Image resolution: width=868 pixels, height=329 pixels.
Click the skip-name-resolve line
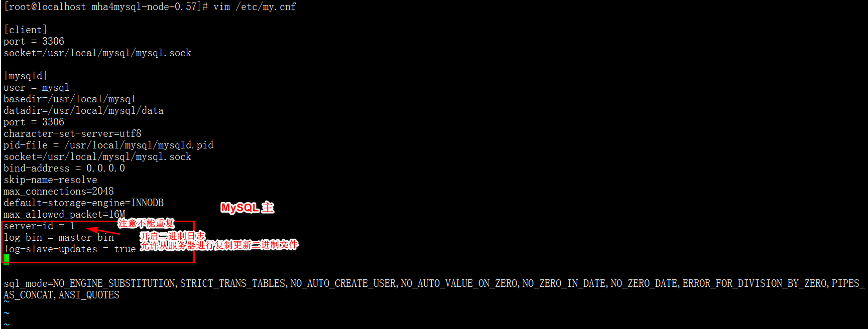click(50, 180)
